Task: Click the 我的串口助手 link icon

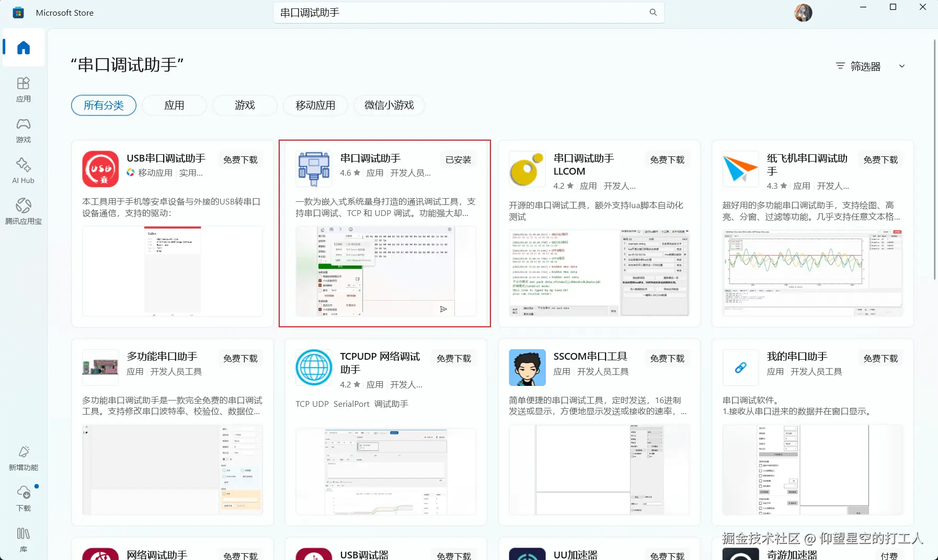Action: pos(740,368)
